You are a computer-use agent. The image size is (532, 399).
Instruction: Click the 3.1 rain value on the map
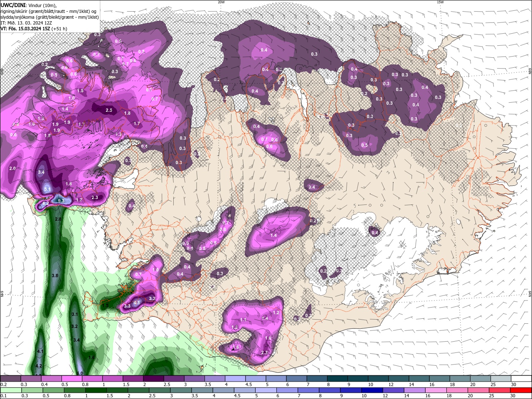(75, 314)
